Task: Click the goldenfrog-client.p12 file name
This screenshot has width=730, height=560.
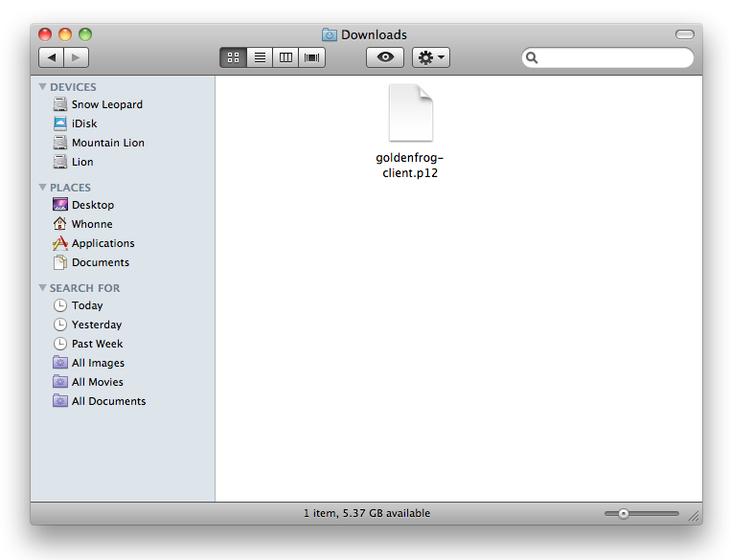Action: [x=410, y=165]
